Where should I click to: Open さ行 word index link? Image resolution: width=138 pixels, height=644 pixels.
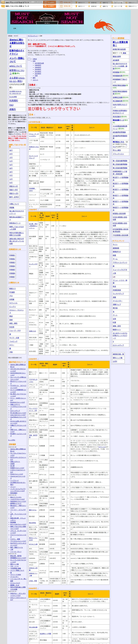click(11, 157)
